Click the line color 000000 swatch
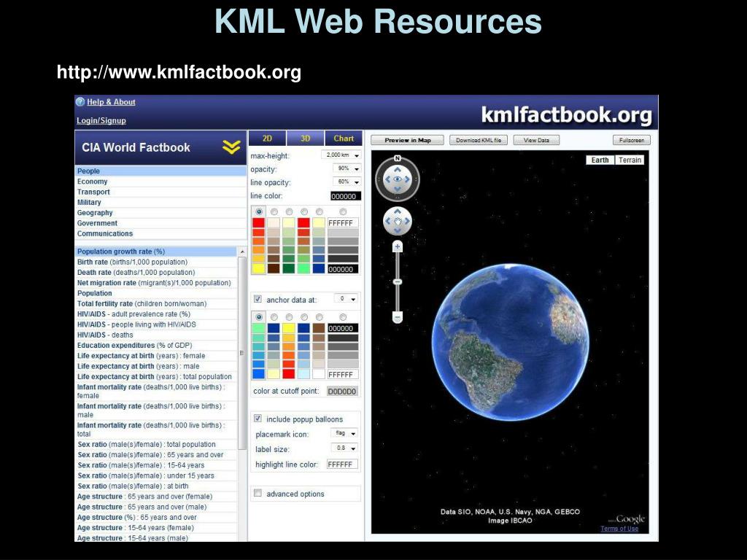 coord(345,196)
